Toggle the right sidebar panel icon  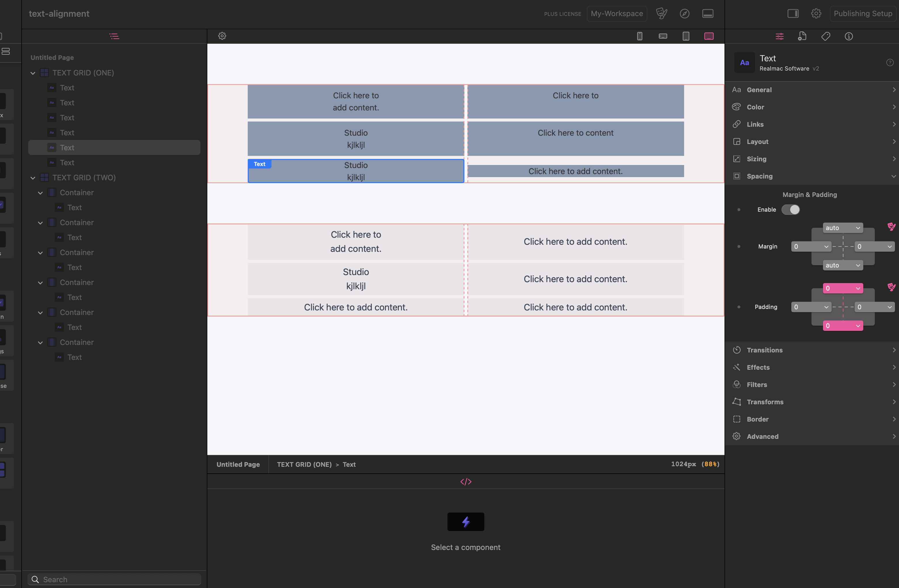793,14
